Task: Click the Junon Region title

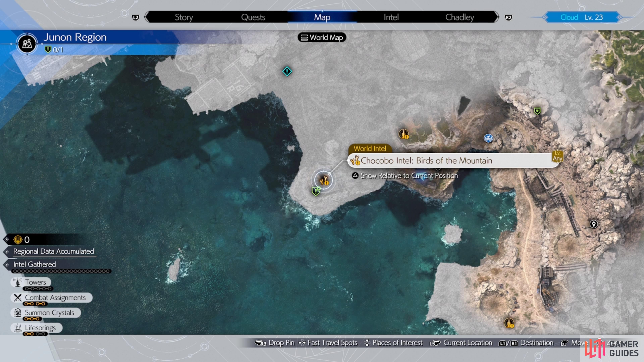Action: pos(75,37)
